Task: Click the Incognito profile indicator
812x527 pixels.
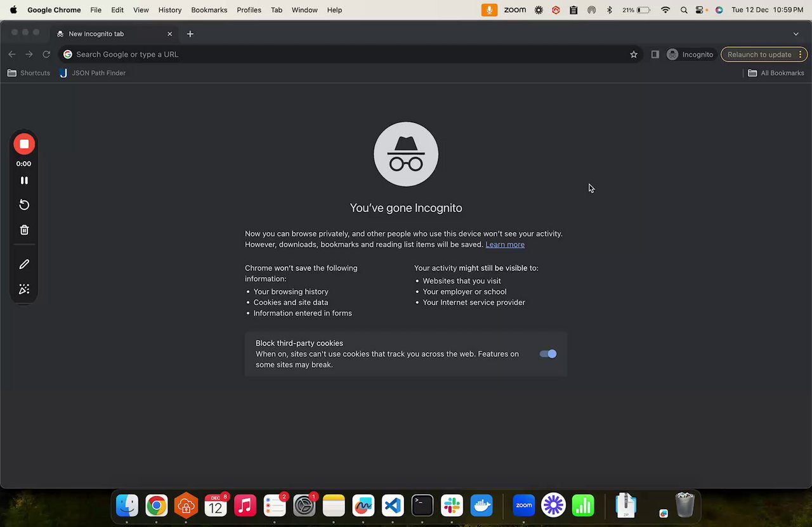Action: [x=690, y=55]
